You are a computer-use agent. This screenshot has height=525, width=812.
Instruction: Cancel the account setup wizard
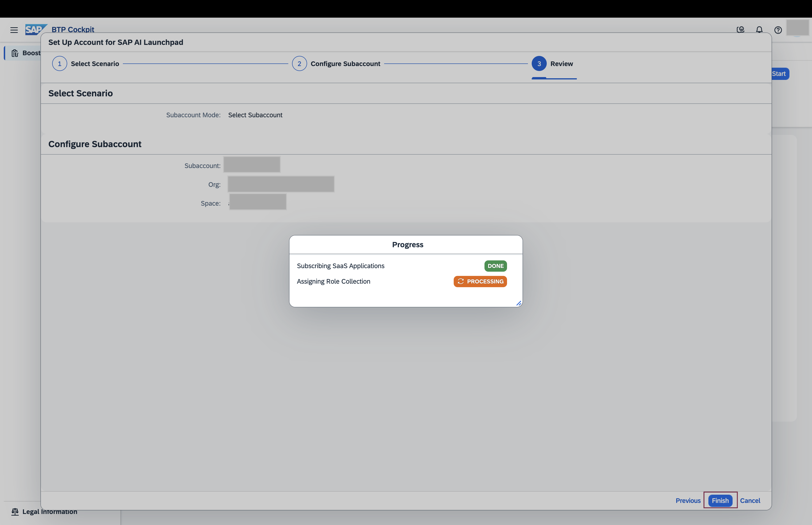750,501
